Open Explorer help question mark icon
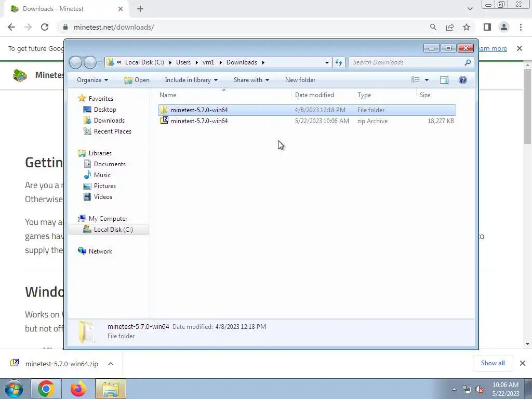Screen dimensions: 532x399 [x=463, y=80]
